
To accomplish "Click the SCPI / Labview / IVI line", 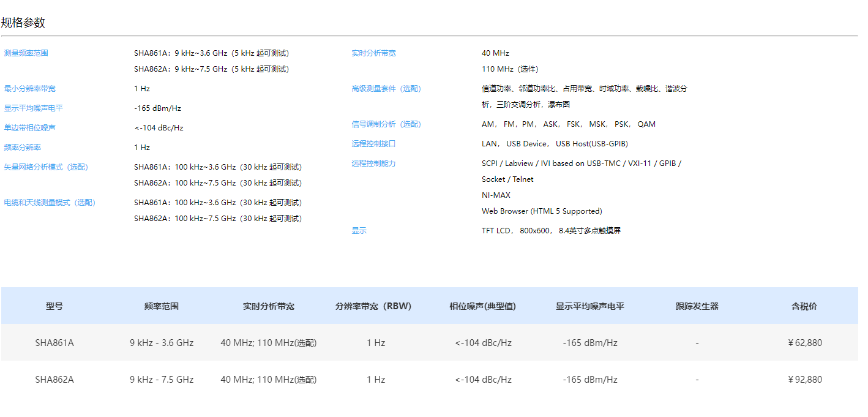I will tap(582, 163).
